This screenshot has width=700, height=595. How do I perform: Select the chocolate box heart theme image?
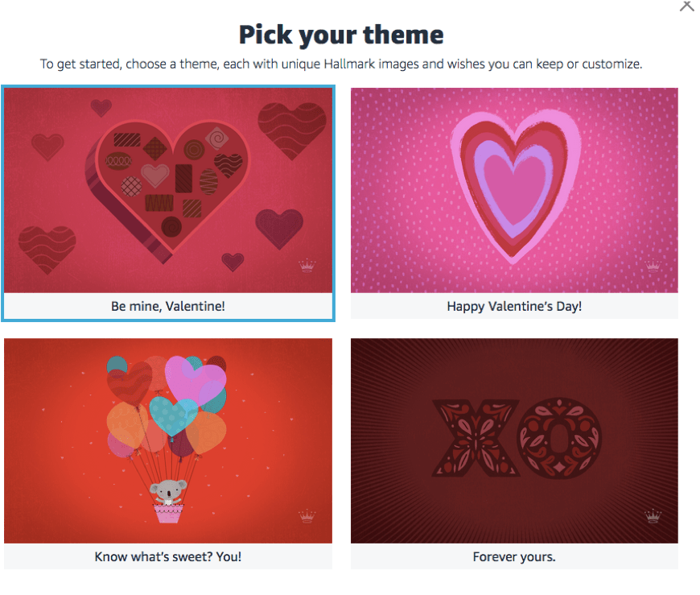click(x=167, y=190)
